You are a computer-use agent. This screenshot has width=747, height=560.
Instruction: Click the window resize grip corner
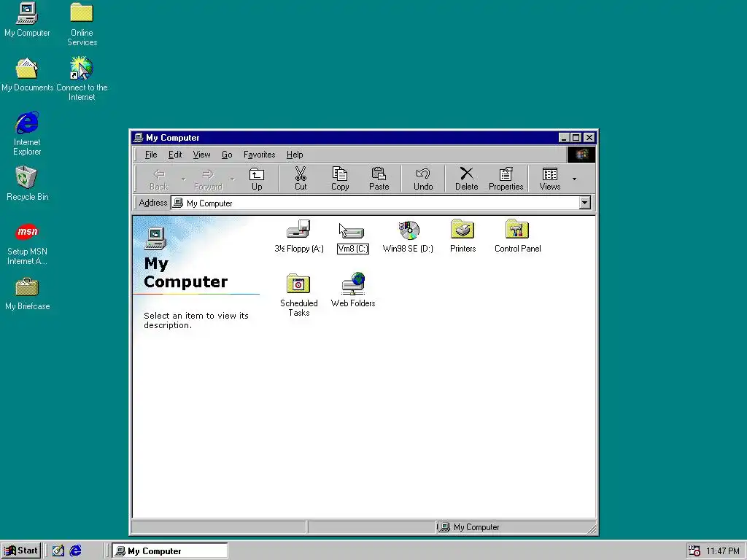tap(591, 529)
